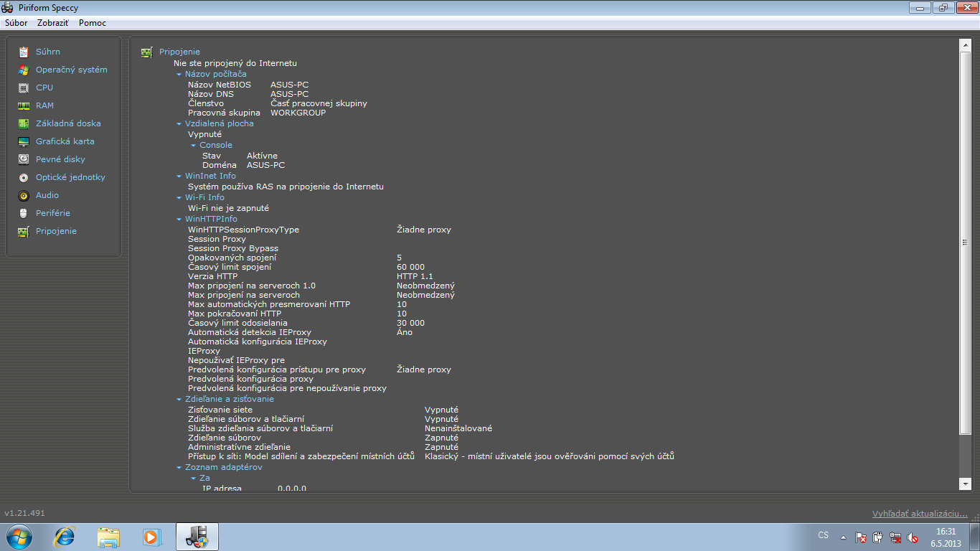The height and width of the screenshot is (551, 980).
Task: Collapse the Vzdialená plocha section
Action: [179, 123]
